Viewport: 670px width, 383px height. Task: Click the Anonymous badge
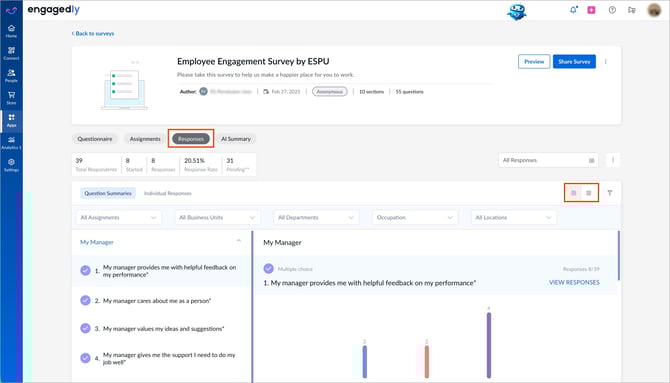329,91
